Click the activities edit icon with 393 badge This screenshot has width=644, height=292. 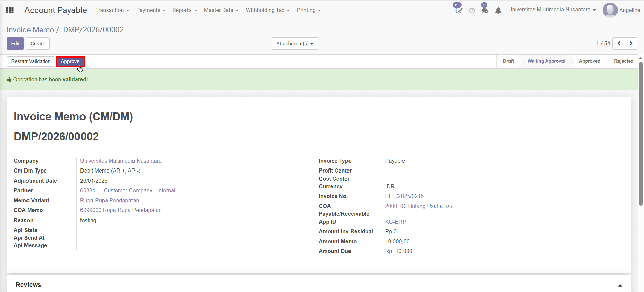[x=459, y=10]
